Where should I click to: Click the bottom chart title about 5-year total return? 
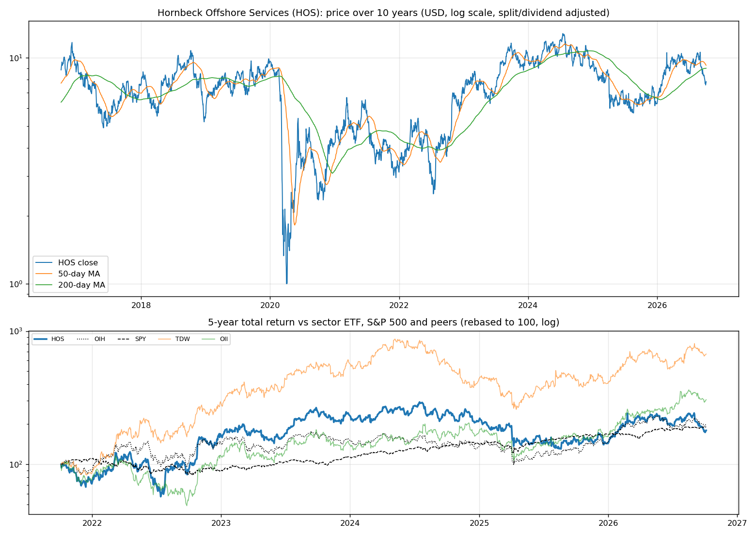point(383,323)
